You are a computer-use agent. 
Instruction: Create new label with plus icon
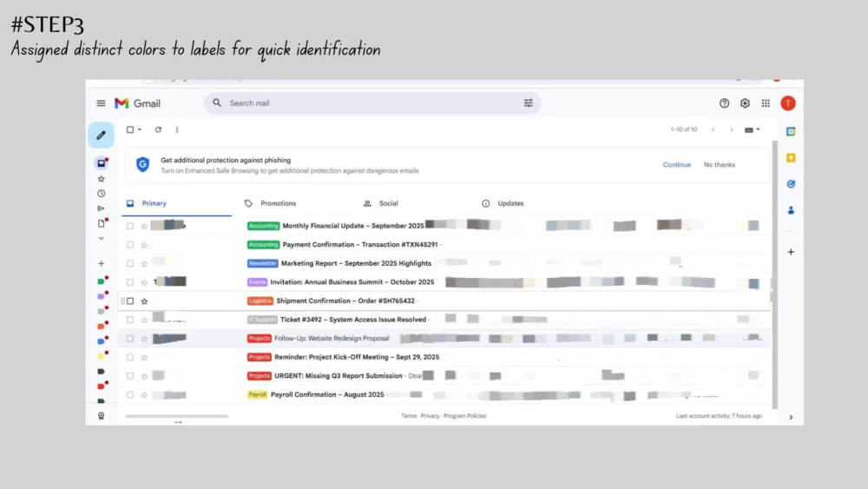tap(101, 263)
